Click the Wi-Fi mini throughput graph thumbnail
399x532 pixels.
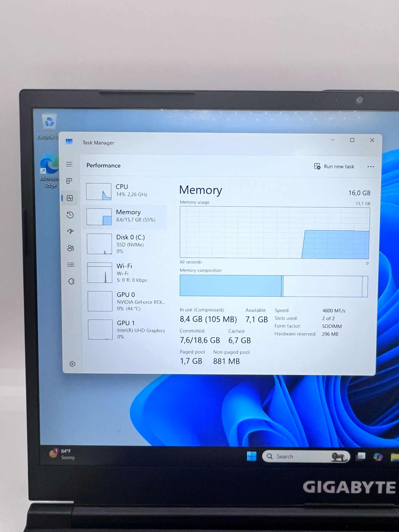click(x=100, y=273)
